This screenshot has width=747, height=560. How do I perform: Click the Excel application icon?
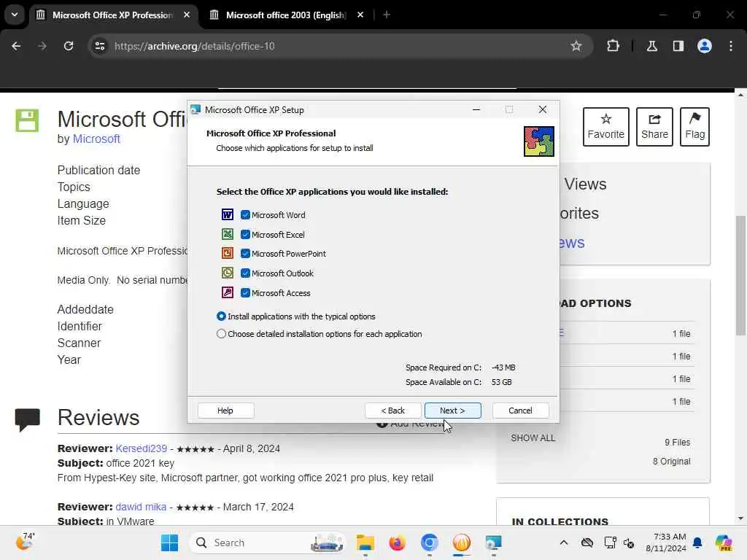click(228, 234)
